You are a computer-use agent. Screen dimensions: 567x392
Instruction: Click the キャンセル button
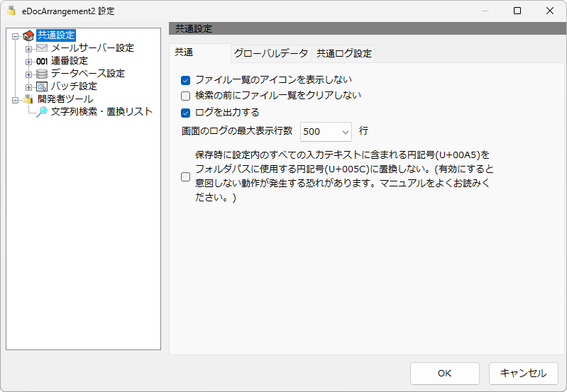(x=524, y=374)
